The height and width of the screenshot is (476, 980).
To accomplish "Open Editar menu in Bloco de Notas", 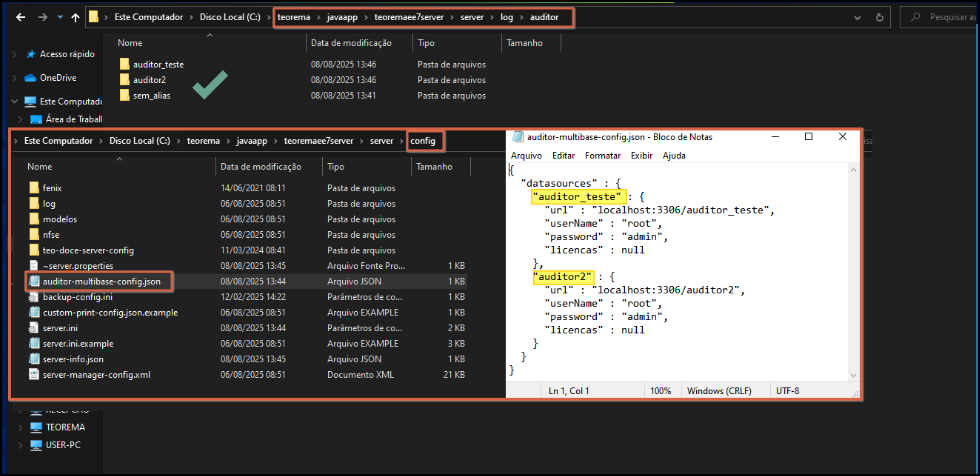I will tap(564, 156).
